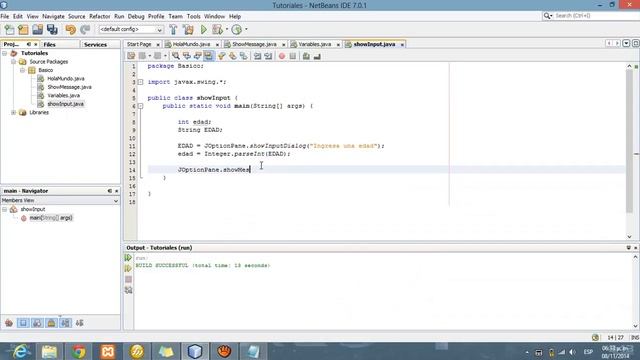The image size is (640, 360).
Task: Open the Profile Main Project dropdown arrow
Action: tap(246, 29)
